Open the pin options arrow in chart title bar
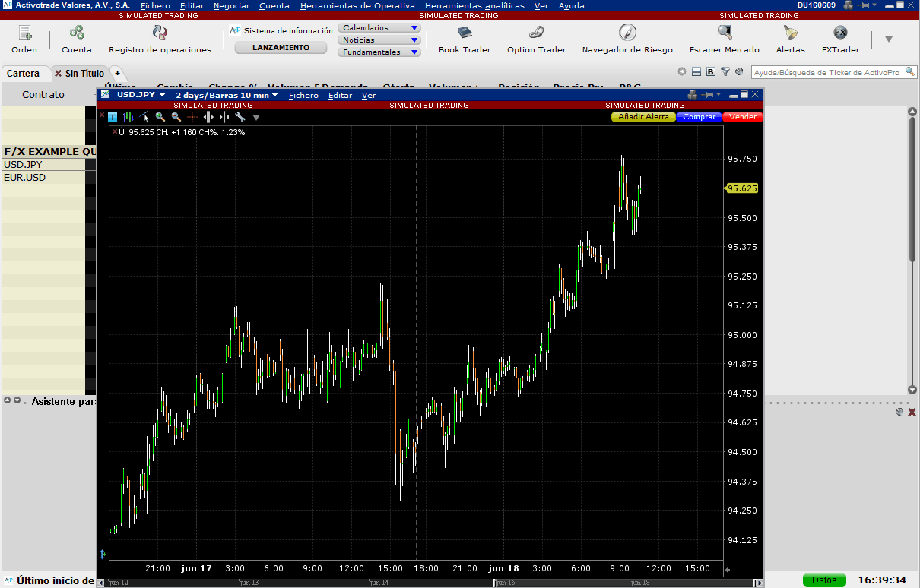Viewport: 920px width, 588px height. coord(719,95)
